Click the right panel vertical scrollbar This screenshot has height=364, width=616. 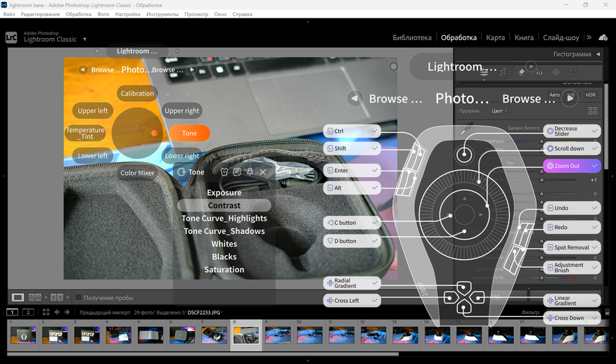coord(605,126)
